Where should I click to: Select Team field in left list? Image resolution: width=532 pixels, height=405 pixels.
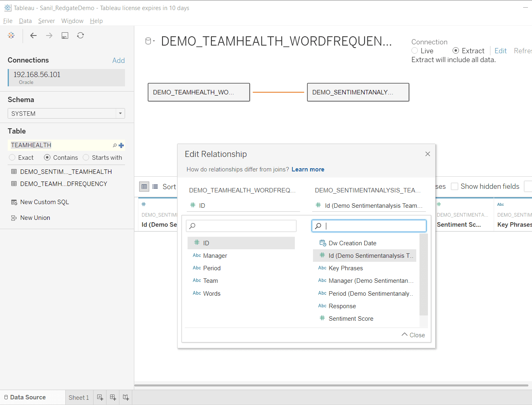[x=241, y=281]
